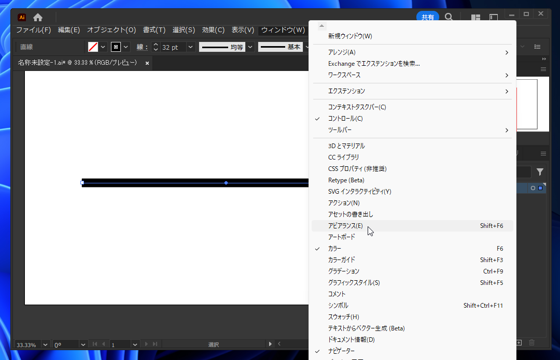
Task: Click the status bar play triangle icon
Action: [270, 344]
